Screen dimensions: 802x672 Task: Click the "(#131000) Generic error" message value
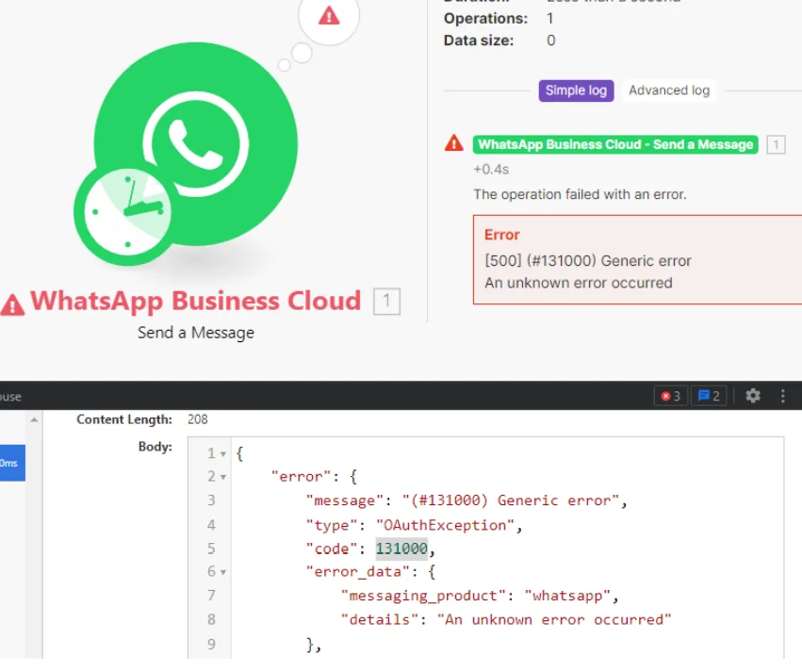tap(511, 500)
